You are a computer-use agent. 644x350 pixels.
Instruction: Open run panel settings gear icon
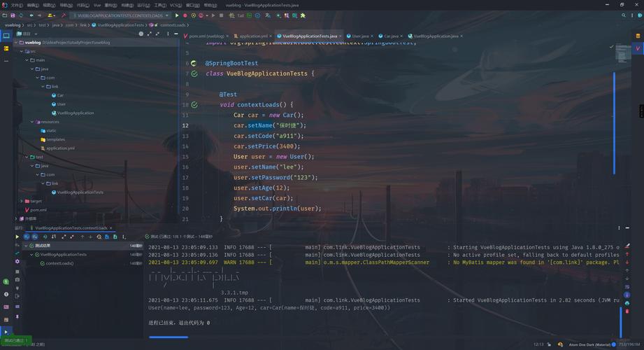tap(17, 261)
